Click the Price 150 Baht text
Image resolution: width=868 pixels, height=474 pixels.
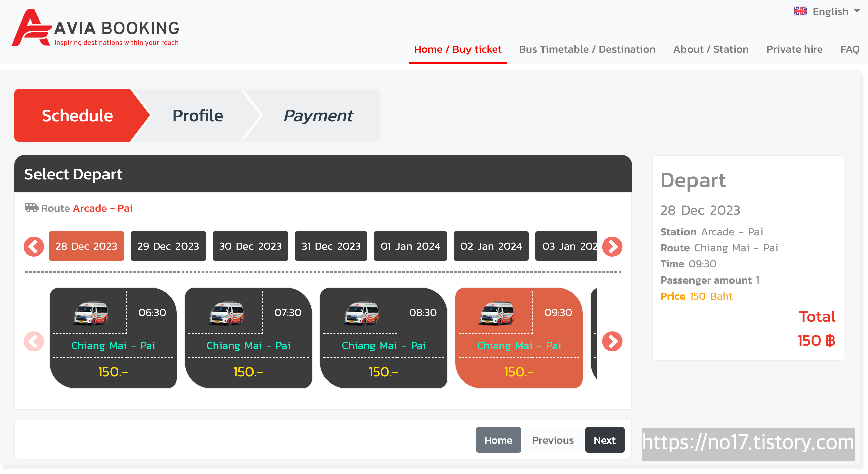pyautogui.click(x=696, y=296)
